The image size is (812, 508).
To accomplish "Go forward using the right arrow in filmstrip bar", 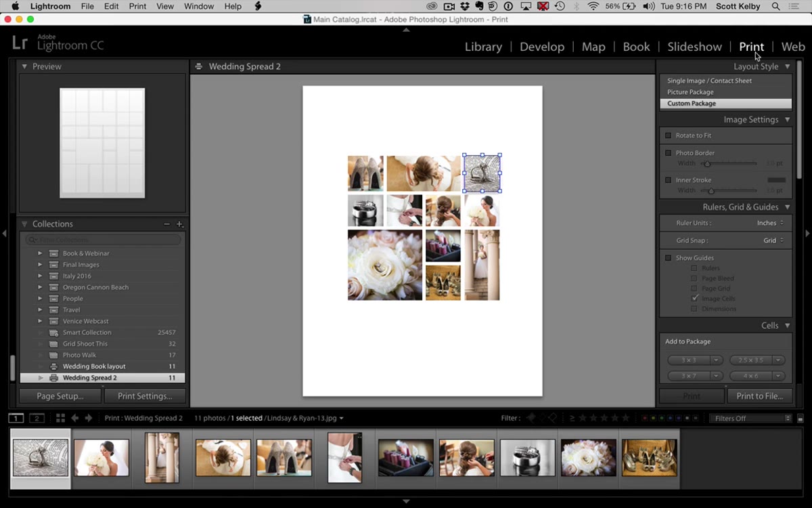I will [89, 418].
